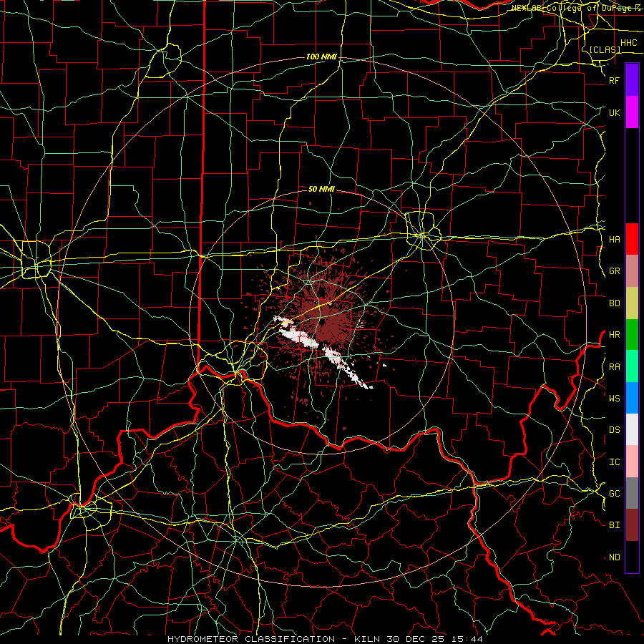Click the purple RF color swatch
644x644 pixels.
(x=632, y=80)
